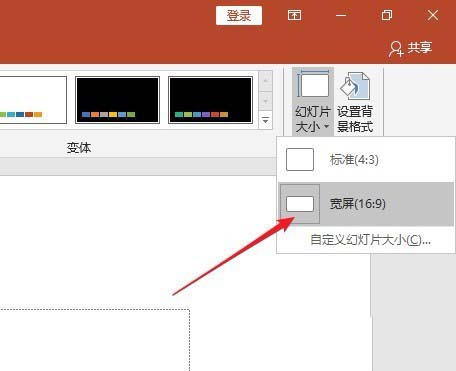Restore down the PowerPoint window

387,15
